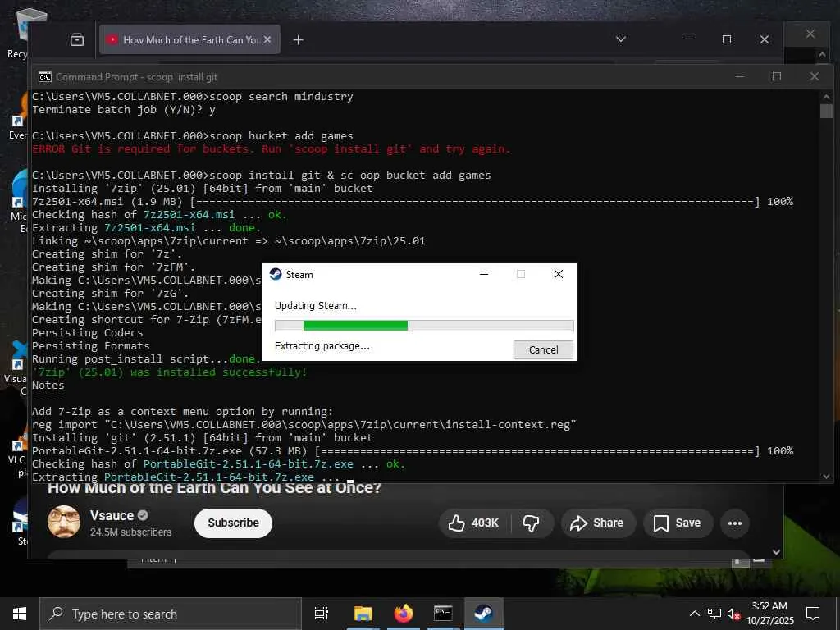Open the browser Firefox View icon
This screenshot has width=840, height=630.
[77, 39]
